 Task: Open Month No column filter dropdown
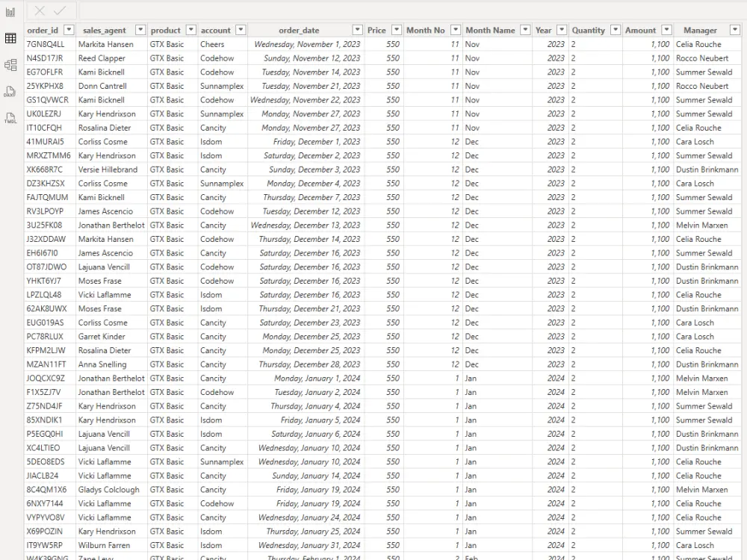coord(456,30)
